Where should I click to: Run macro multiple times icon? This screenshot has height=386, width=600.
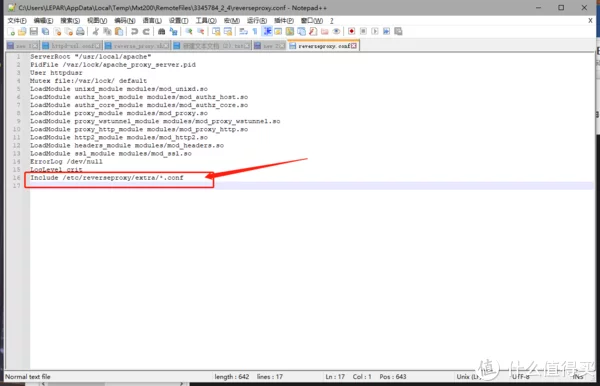pos(386,32)
